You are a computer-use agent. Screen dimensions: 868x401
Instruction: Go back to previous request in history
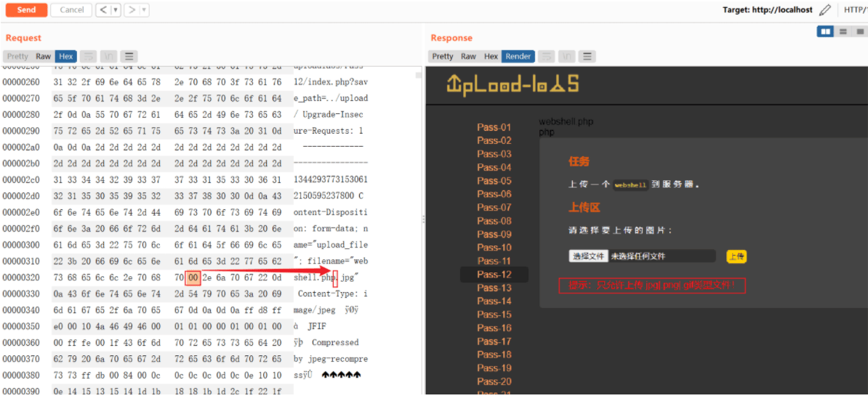tap(103, 9)
